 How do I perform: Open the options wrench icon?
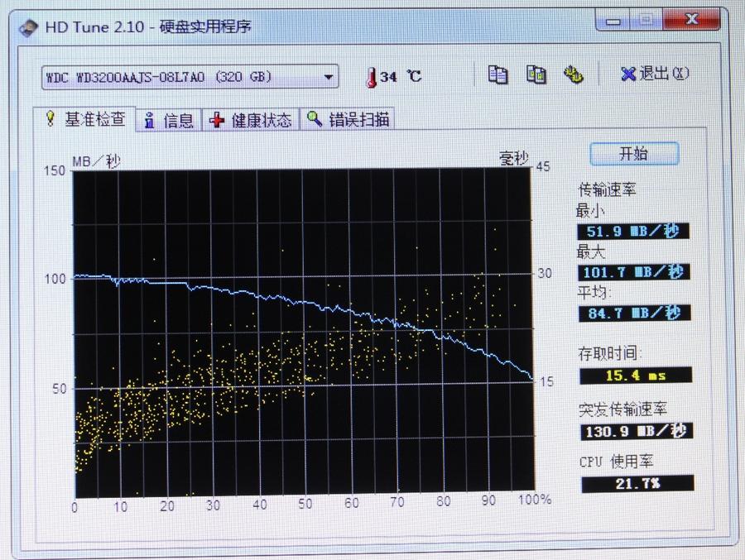click(573, 74)
